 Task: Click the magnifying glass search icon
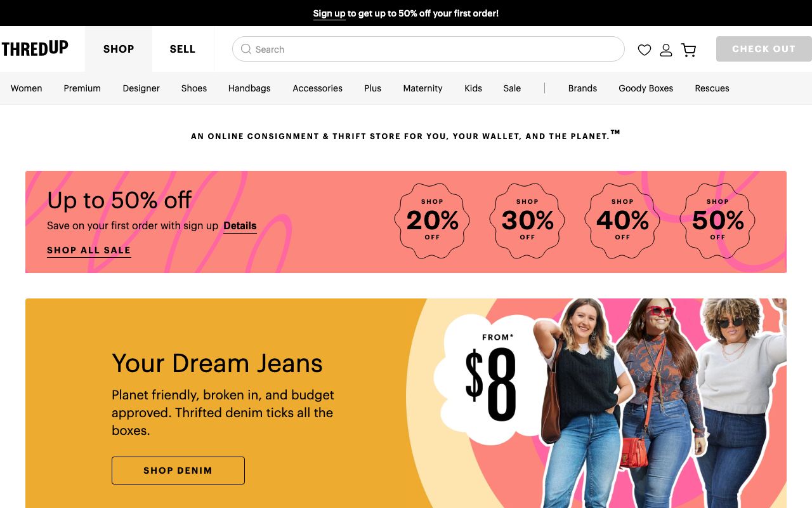246,49
